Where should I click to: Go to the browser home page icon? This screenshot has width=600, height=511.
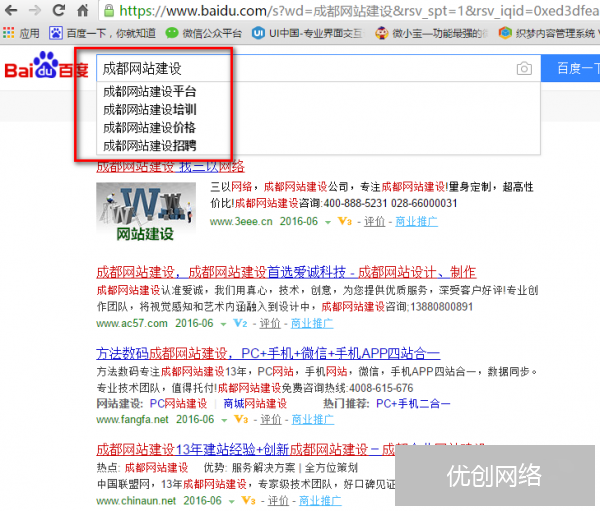(x=83, y=10)
